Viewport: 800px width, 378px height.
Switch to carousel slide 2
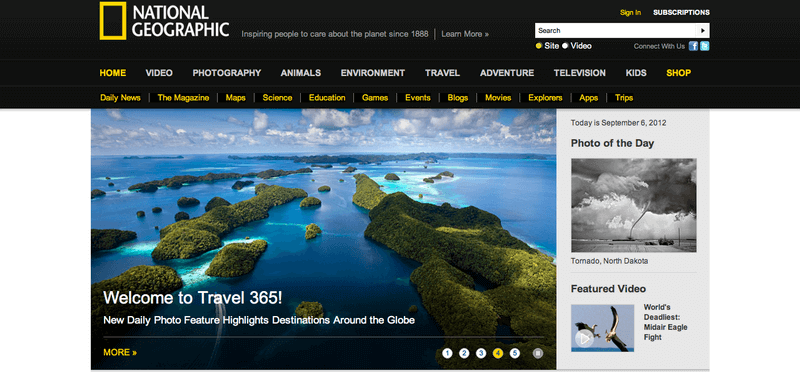464,353
